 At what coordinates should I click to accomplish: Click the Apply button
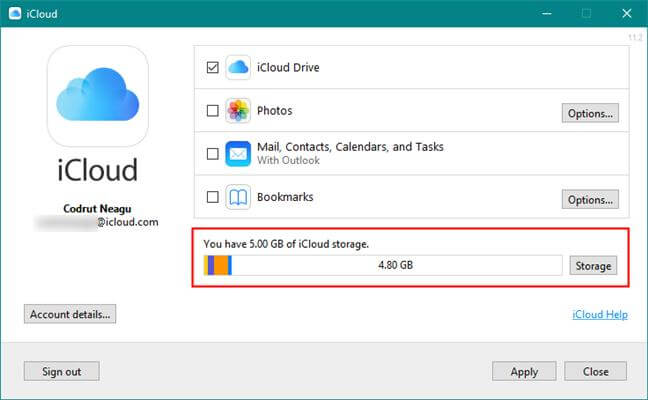pyautogui.click(x=524, y=371)
